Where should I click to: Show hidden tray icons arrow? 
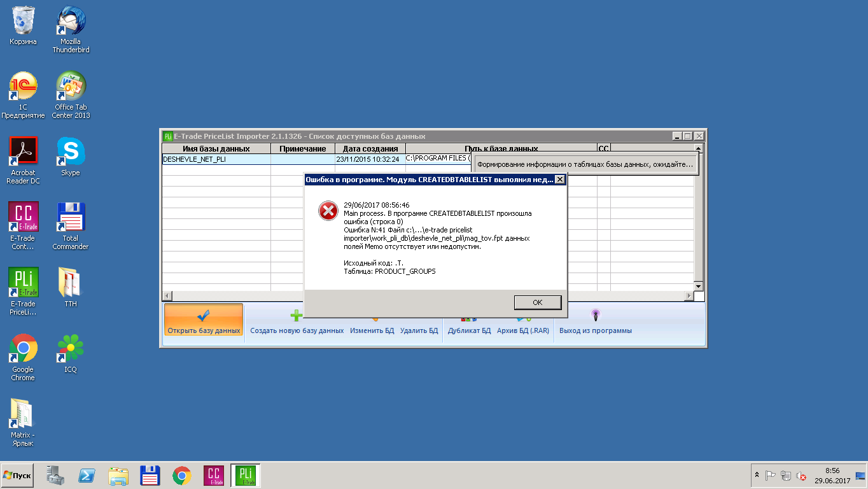click(x=757, y=475)
